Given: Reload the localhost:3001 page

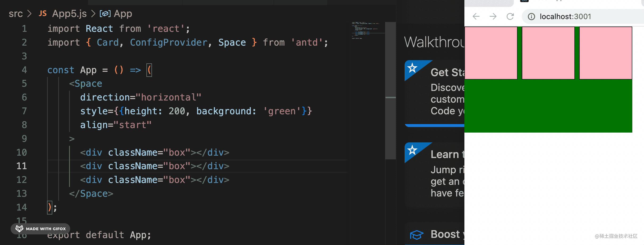Looking at the screenshot, I should (510, 16).
